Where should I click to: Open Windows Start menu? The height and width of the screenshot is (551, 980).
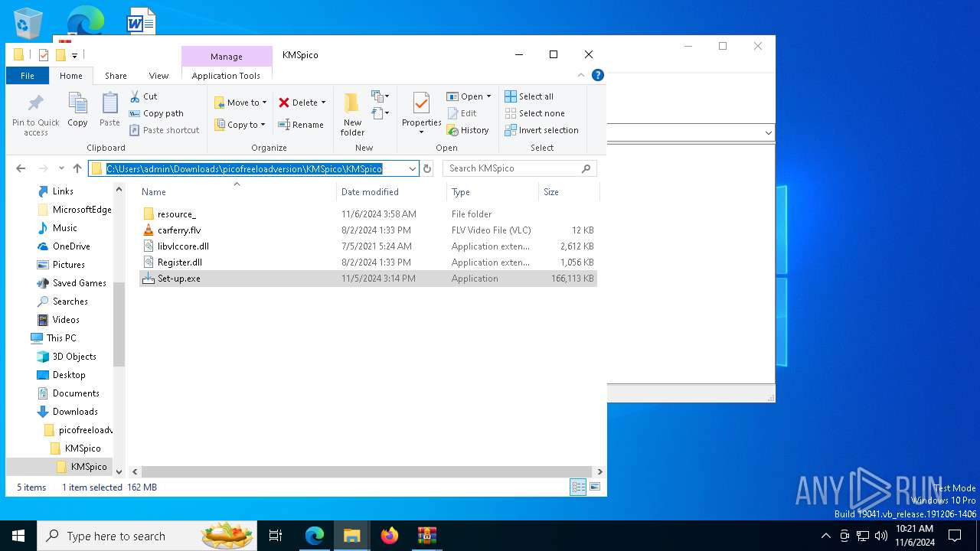18,536
